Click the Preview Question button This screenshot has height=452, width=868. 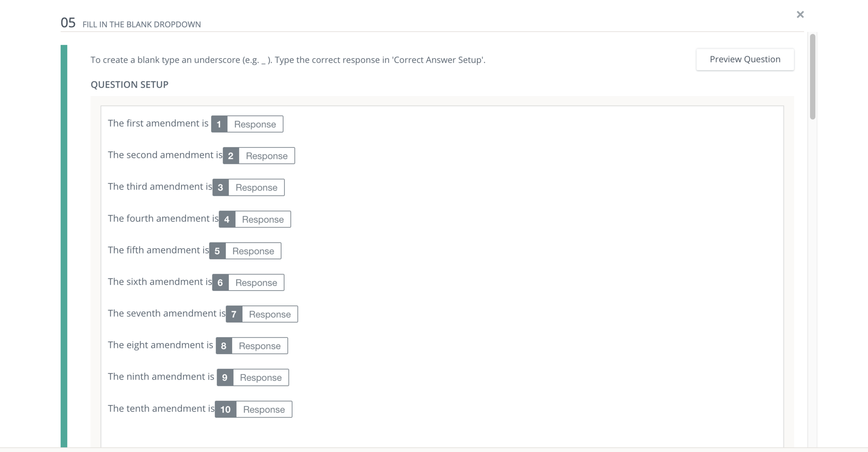(x=745, y=59)
